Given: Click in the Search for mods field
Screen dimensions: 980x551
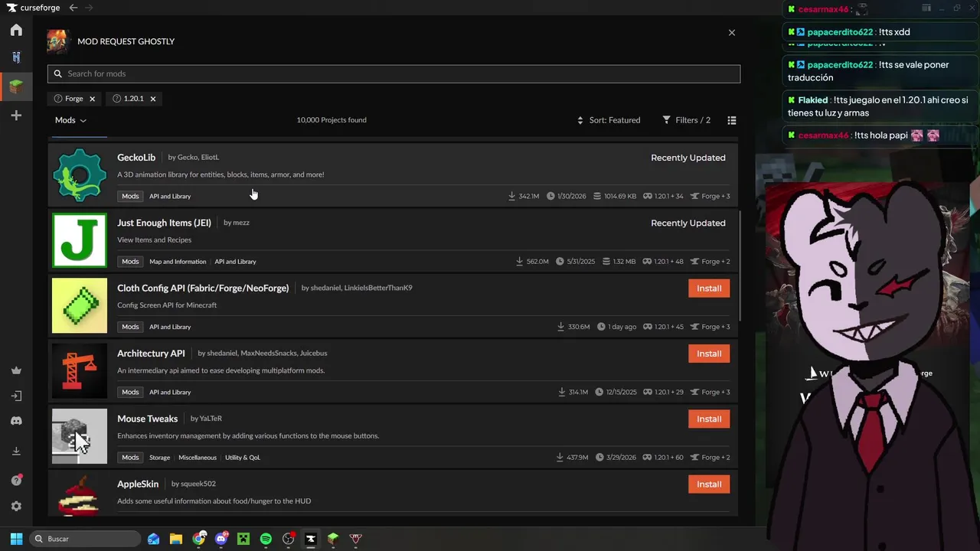Looking at the screenshot, I should click(x=394, y=74).
